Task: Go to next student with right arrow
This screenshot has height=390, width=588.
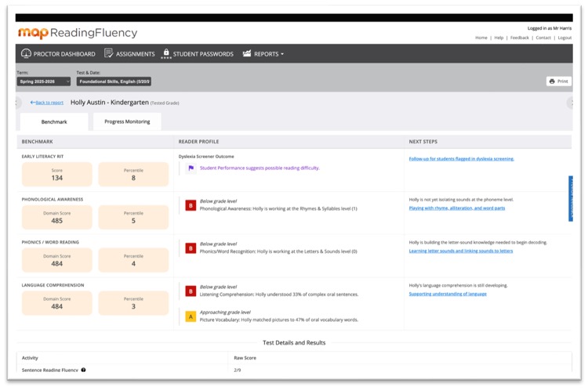Action: pyautogui.click(x=571, y=103)
